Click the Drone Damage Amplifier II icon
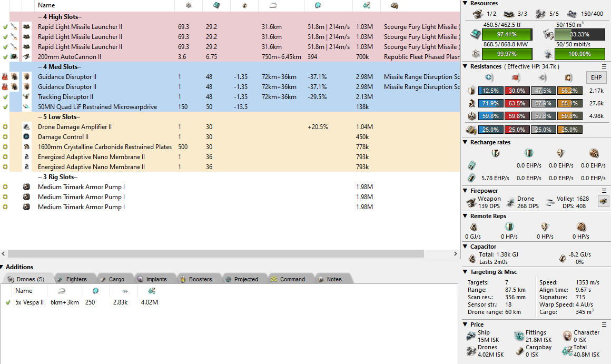Image resolution: width=611 pixels, height=364 pixels. [x=26, y=127]
